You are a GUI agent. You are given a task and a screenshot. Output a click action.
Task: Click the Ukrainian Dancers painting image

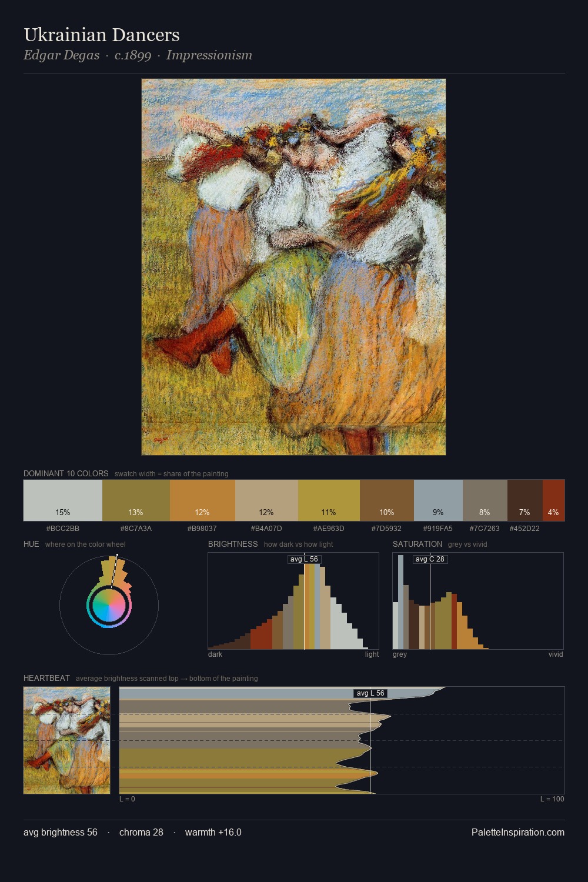point(293,267)
